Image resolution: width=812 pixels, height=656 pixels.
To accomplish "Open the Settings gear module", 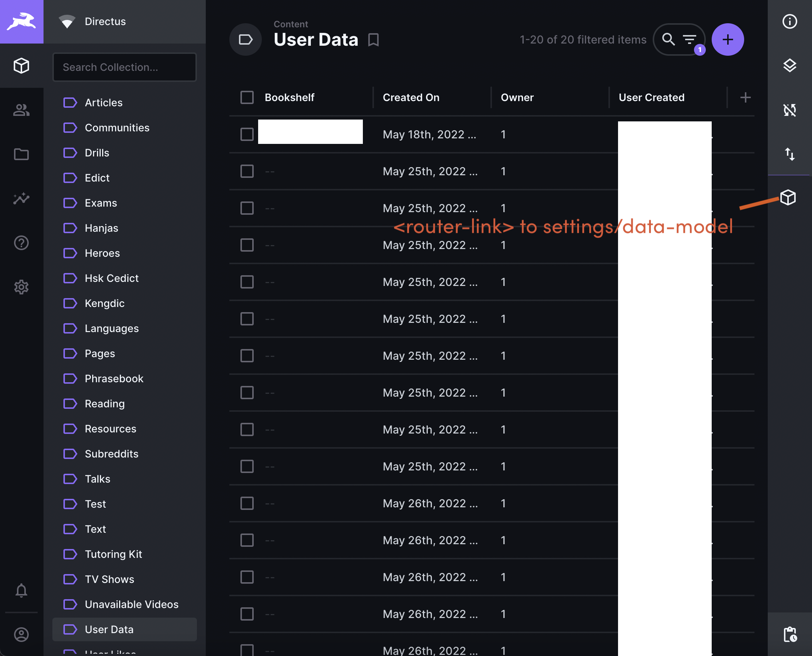I will coord(21,287).
